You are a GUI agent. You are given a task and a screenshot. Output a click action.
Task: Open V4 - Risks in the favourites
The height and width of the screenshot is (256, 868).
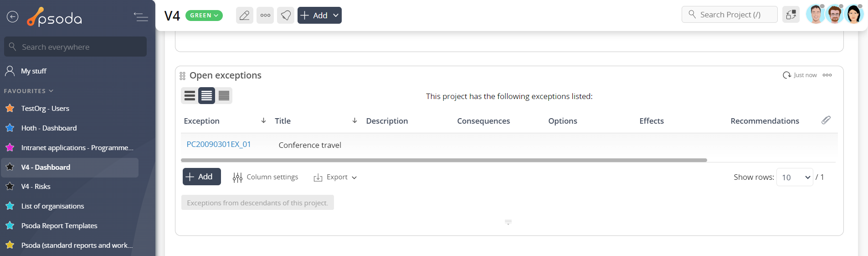tap(36, 187)
